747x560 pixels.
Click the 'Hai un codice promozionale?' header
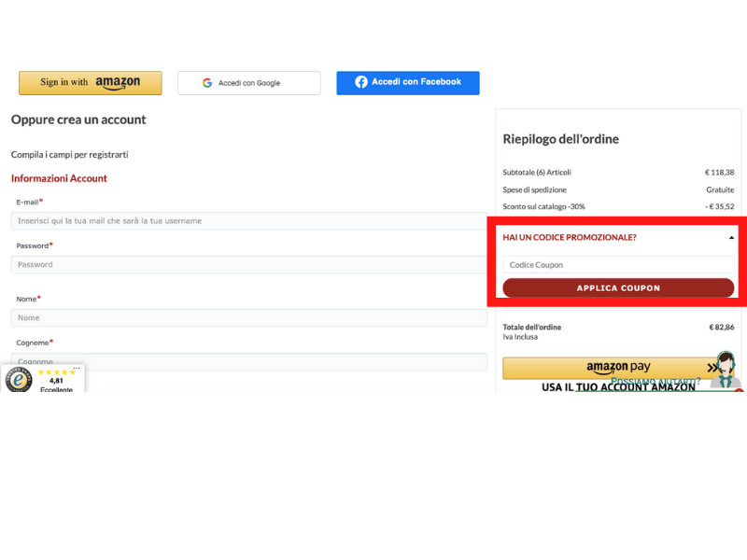(570, 238)
